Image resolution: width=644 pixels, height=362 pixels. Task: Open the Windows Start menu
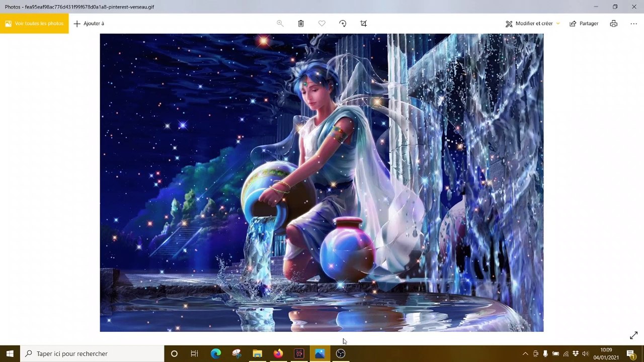10,353
